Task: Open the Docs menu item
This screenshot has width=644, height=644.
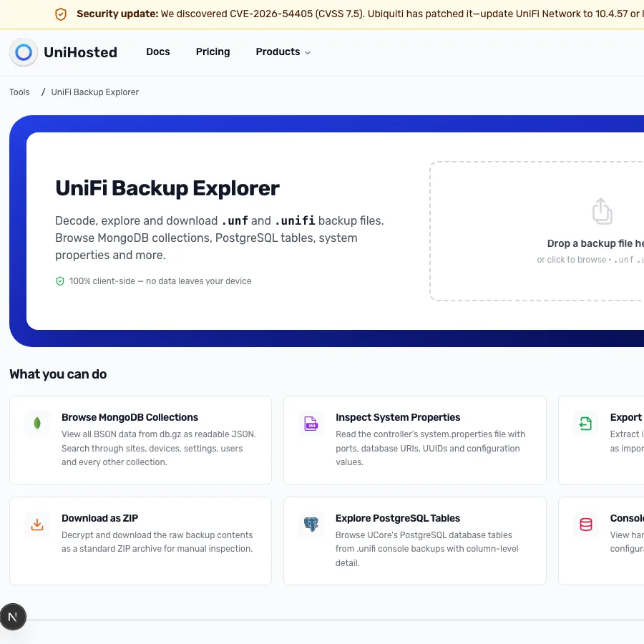Action: coord(157,52)
